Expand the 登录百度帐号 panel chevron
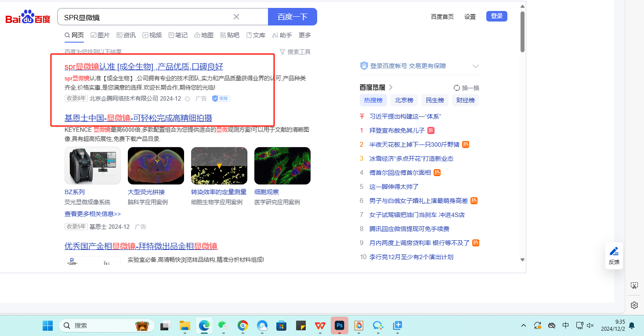The height and width of the screenshot is (336, 644). click(475, 66)
